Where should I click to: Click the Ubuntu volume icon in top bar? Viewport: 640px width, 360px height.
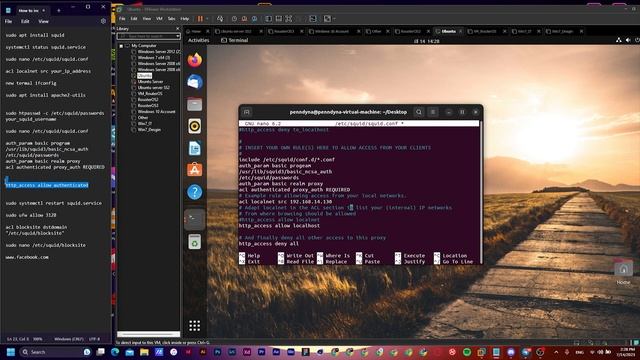click(628, 40)
